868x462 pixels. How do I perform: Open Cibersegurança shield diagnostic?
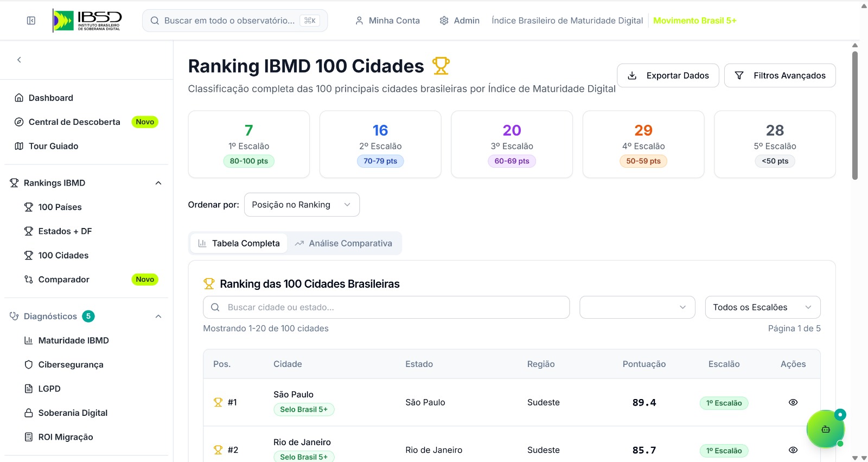tap(71, 365)
